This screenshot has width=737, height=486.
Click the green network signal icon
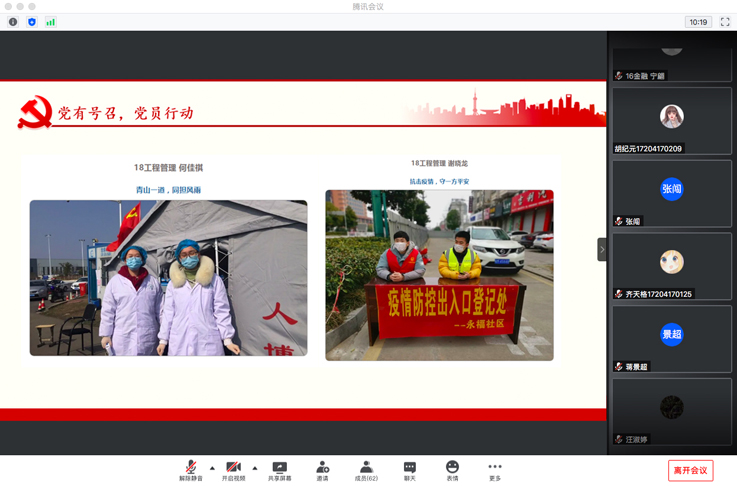point(51,22)
